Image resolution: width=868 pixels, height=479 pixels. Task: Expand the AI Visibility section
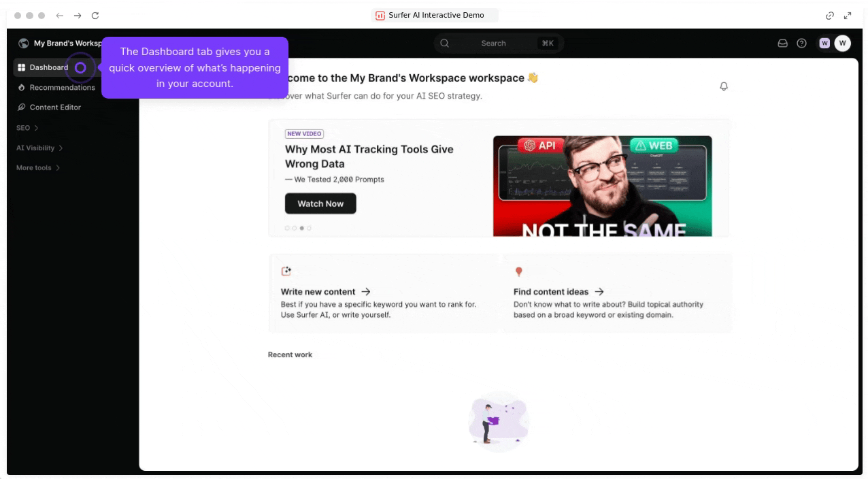pos(39,148)
